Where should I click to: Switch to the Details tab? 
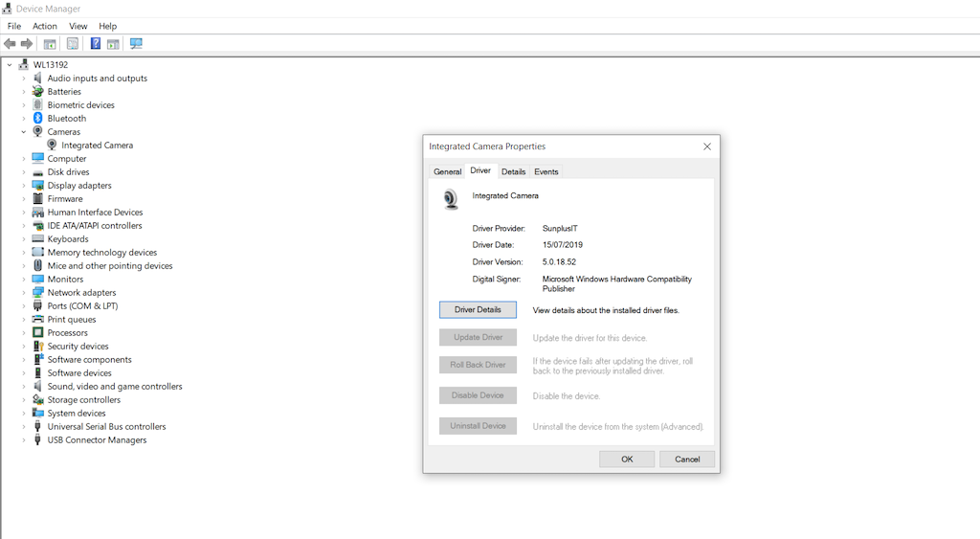pos(513,171)
